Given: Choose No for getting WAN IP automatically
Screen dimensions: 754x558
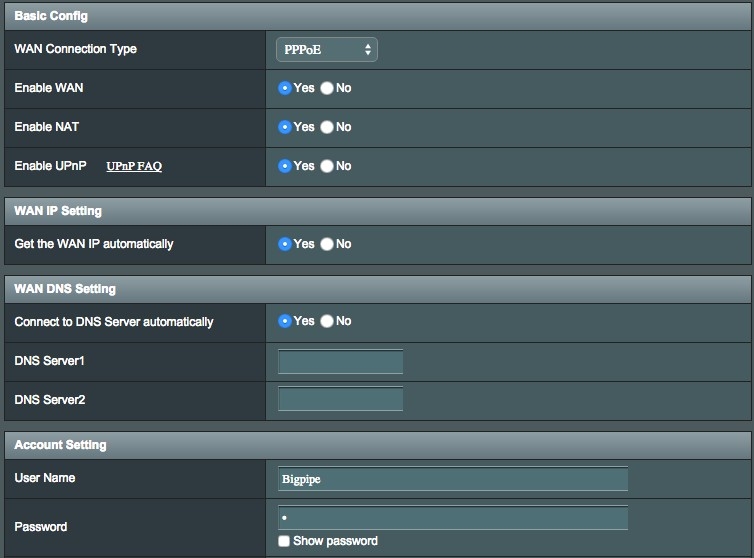Looking at the screenshot, I should tap(327, 244).
